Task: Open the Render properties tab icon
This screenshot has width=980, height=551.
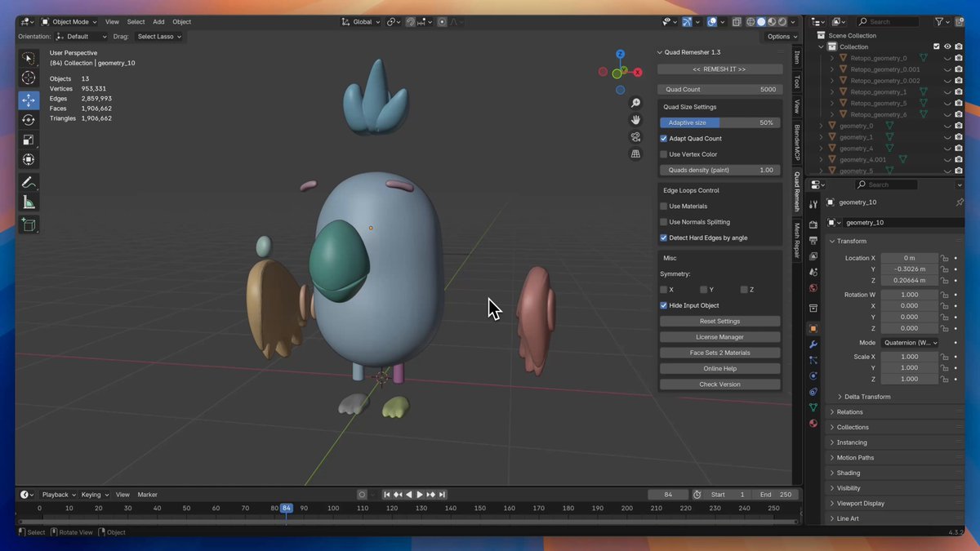Action: [813, 224]
